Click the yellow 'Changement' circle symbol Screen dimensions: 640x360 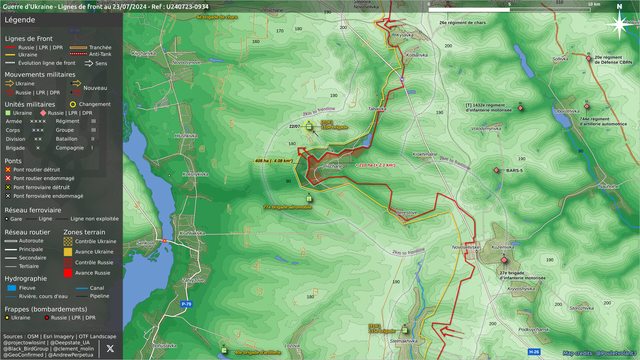click(x=73, y=104)
